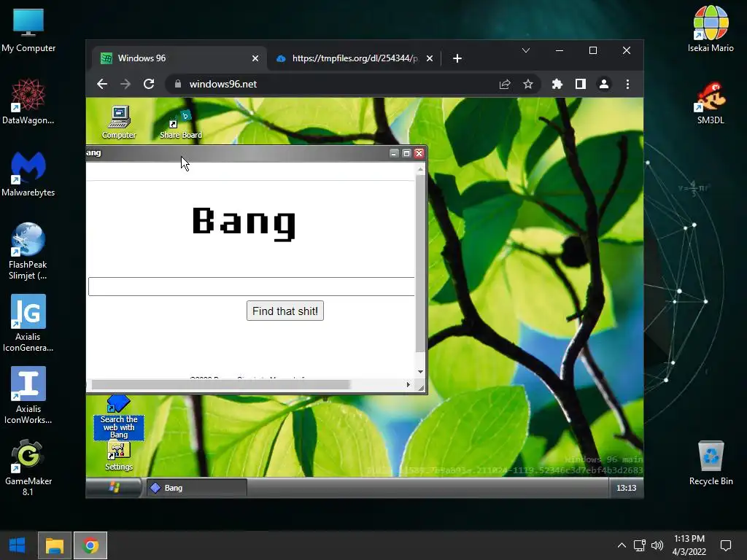Reload the windows96.net page
This screenshot has width=747, height=560.
[149, 85]
